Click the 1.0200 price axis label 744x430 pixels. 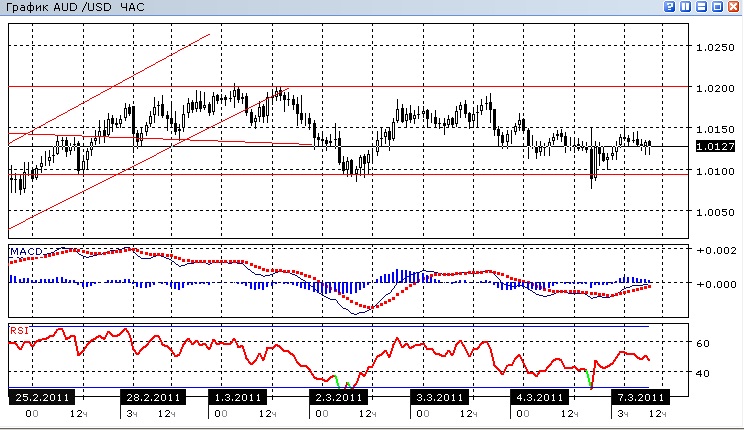[x=716, y=88]
